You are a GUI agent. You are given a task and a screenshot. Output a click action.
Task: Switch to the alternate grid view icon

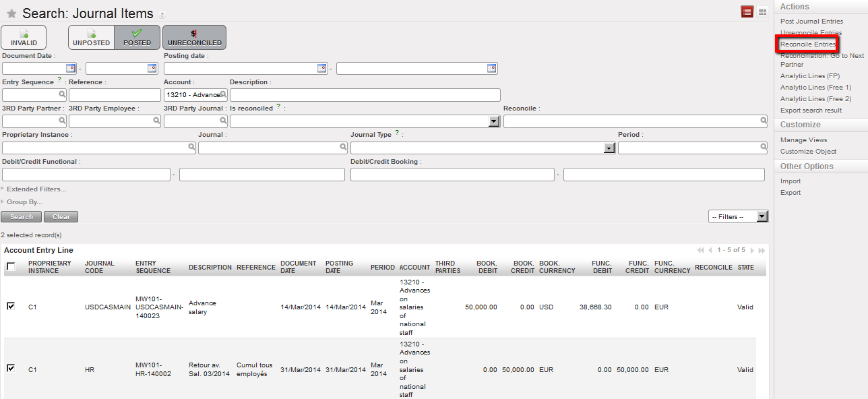pos(762,11)
